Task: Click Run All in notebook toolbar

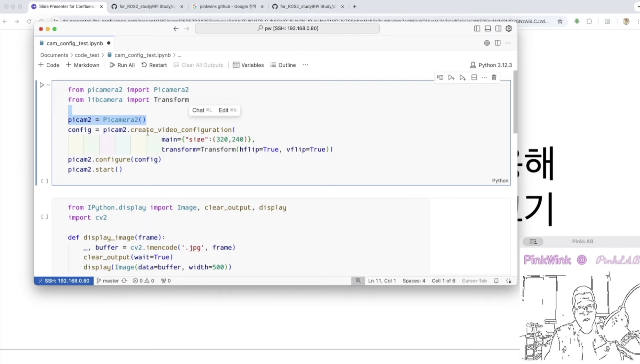Action: click(122, 65)
